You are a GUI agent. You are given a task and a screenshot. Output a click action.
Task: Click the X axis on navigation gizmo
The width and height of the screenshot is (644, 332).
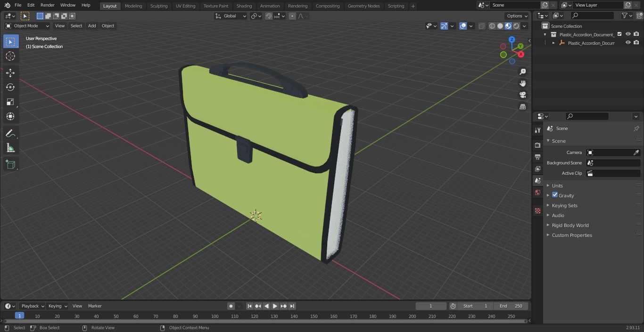point(521,54)
